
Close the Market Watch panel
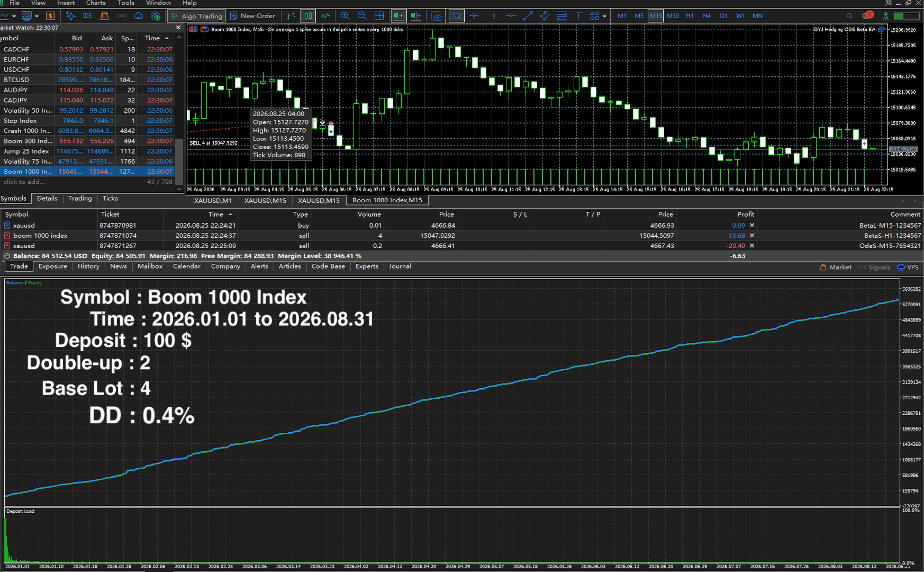[x=178, y=28]
